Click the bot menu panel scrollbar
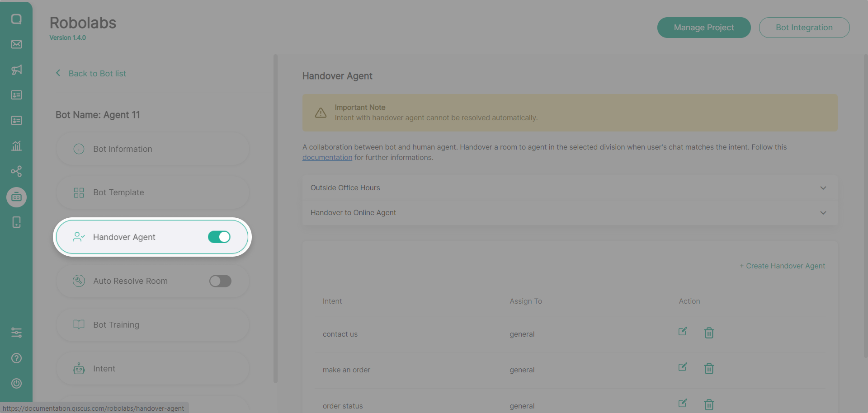 tap(275, 217)
